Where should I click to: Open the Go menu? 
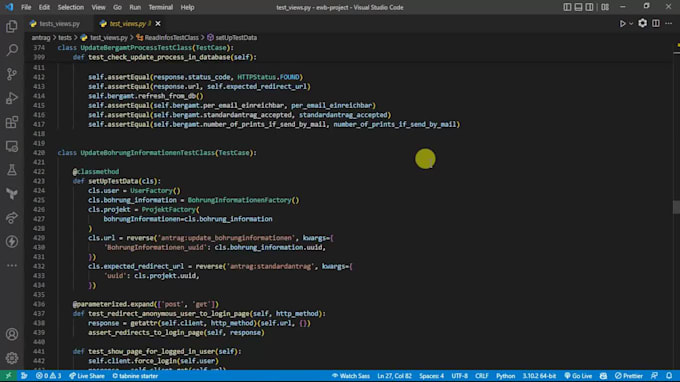click(x=117, y=7)
